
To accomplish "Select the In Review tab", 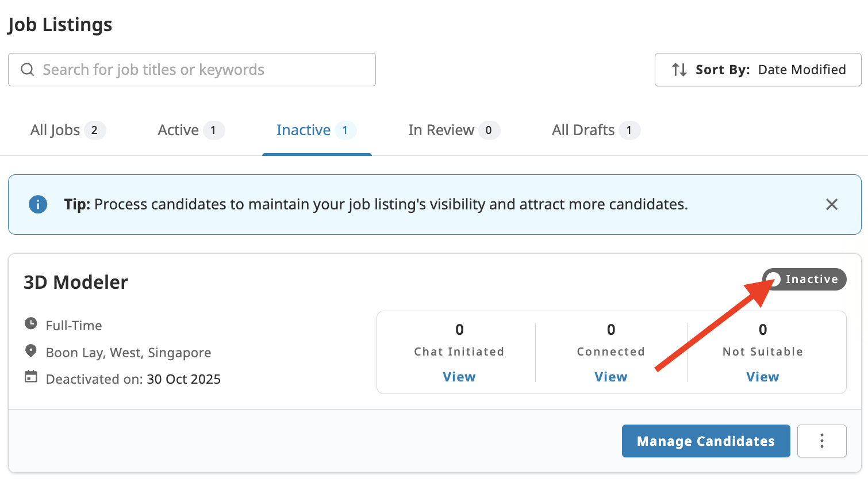I will pos(454,130).
